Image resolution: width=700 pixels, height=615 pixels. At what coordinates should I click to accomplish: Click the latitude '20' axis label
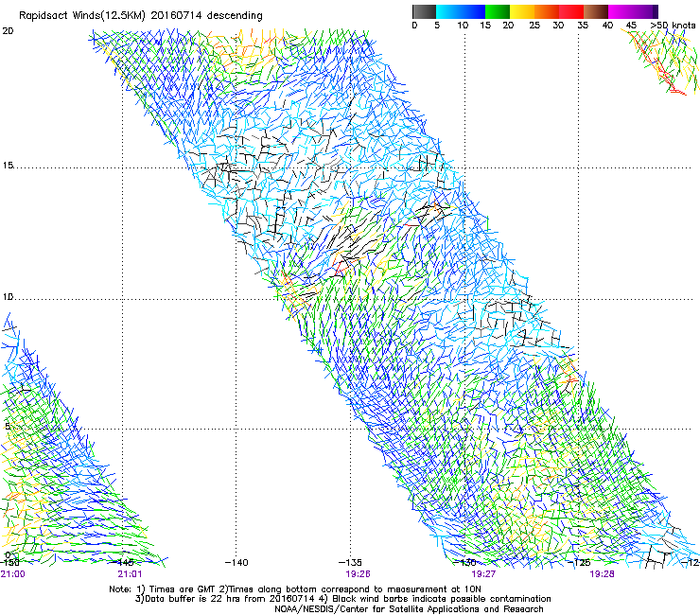[8, 31]
